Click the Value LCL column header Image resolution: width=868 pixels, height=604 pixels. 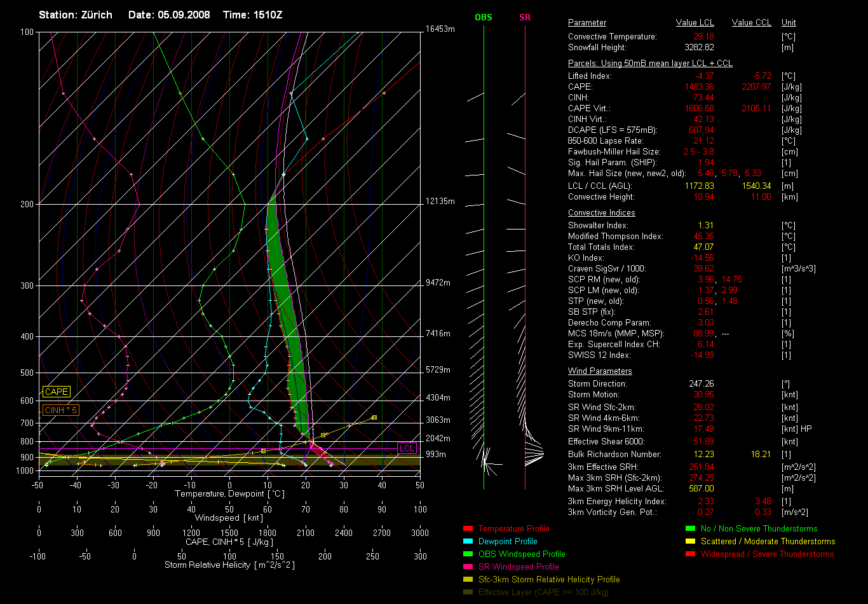tap(695, 23)
